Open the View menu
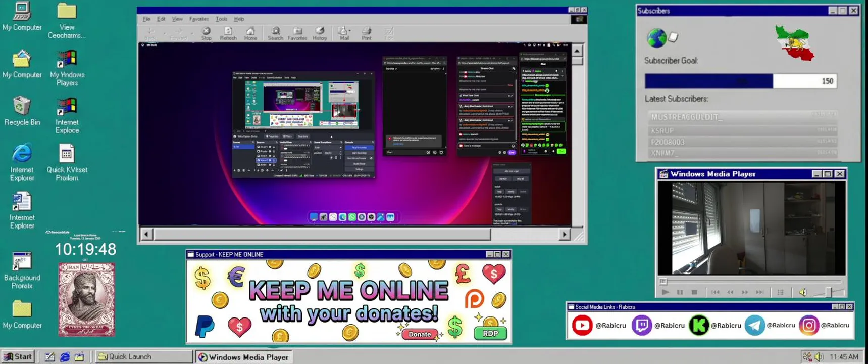The width and height of the screenshot is (868, 364). [177, 19]
